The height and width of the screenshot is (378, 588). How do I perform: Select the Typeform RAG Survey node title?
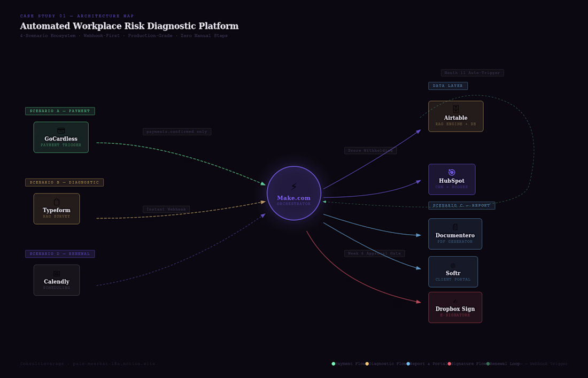(57, 210)
